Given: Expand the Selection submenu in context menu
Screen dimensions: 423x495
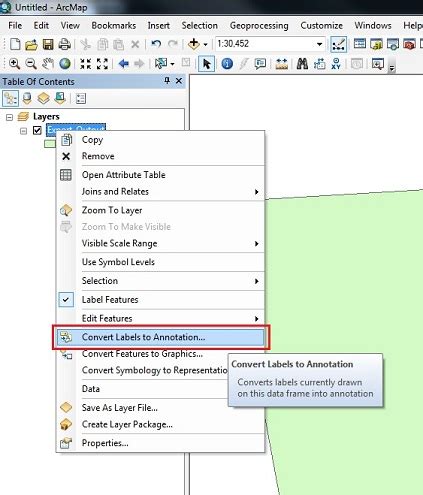Looking at the screenshot, I should click(256, 281).
